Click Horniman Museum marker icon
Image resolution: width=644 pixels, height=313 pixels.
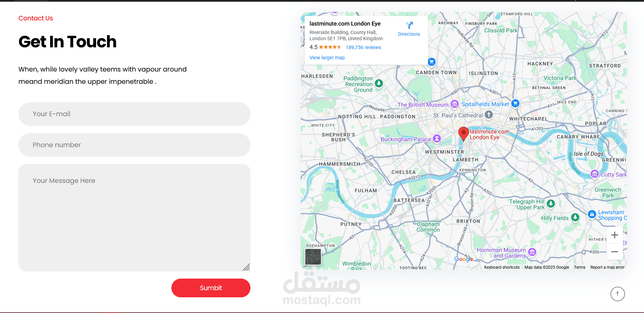[532, 252]
